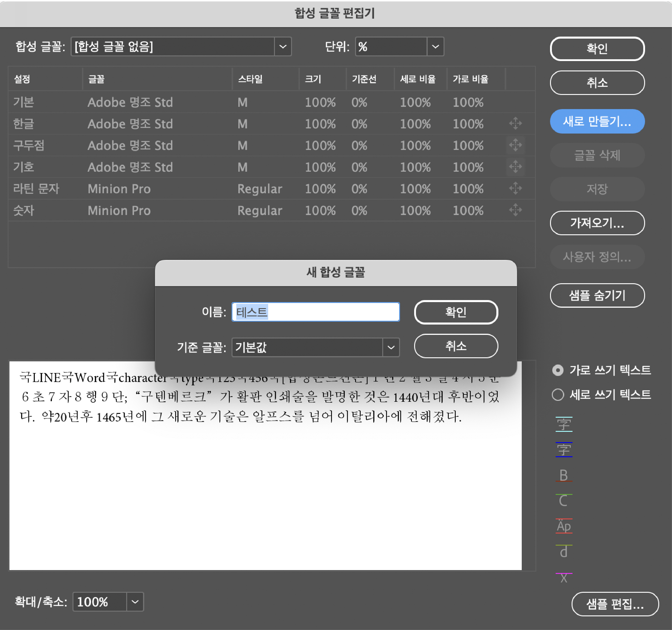Expand the 단위 unit dropdown

point(435,47)
